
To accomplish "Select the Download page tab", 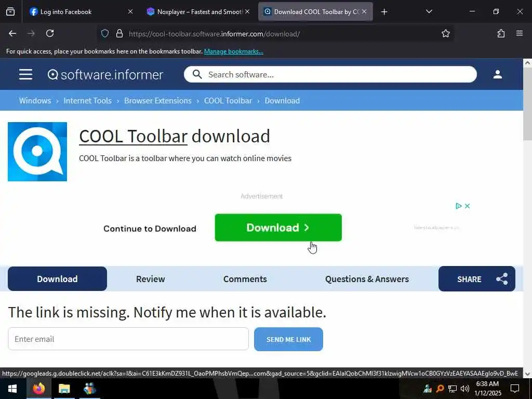I will [57, 279].
